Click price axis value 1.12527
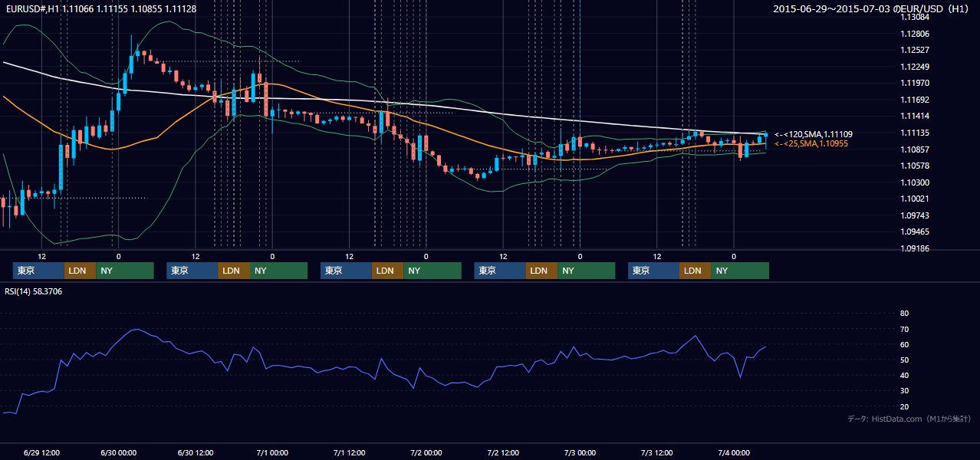The height and width of the screenshot is (460, 980). point(914,50)
